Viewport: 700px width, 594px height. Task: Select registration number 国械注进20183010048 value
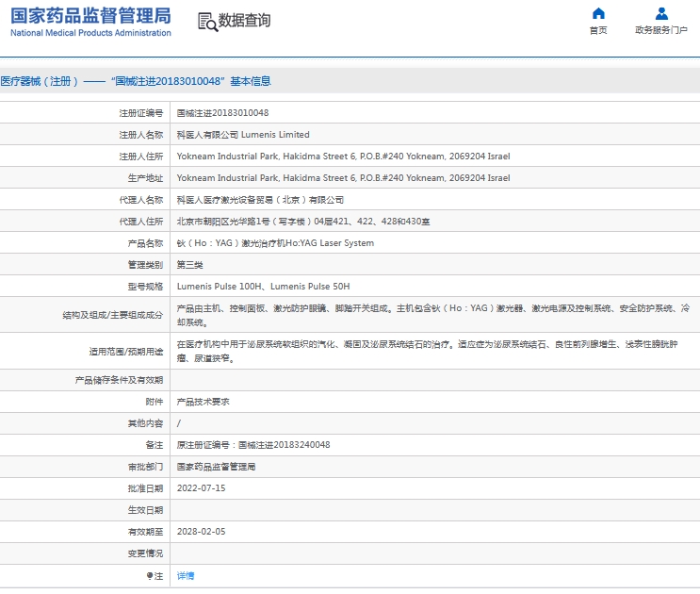222,113
